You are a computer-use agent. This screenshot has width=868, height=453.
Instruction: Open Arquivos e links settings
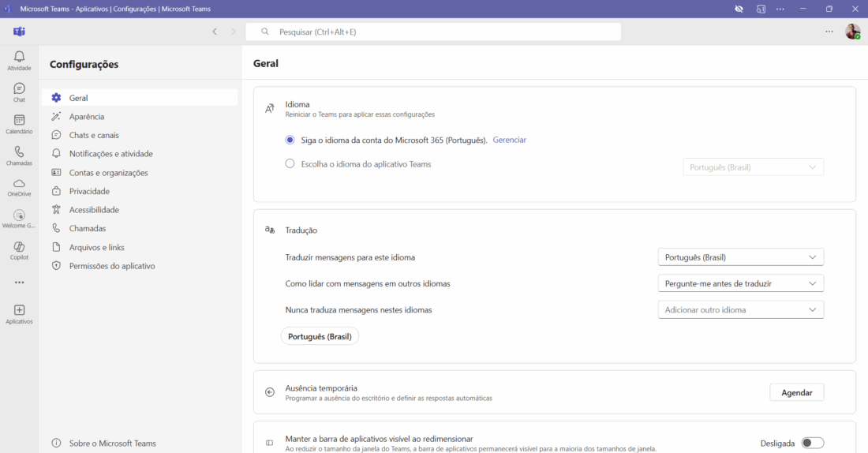coord(140,247)
